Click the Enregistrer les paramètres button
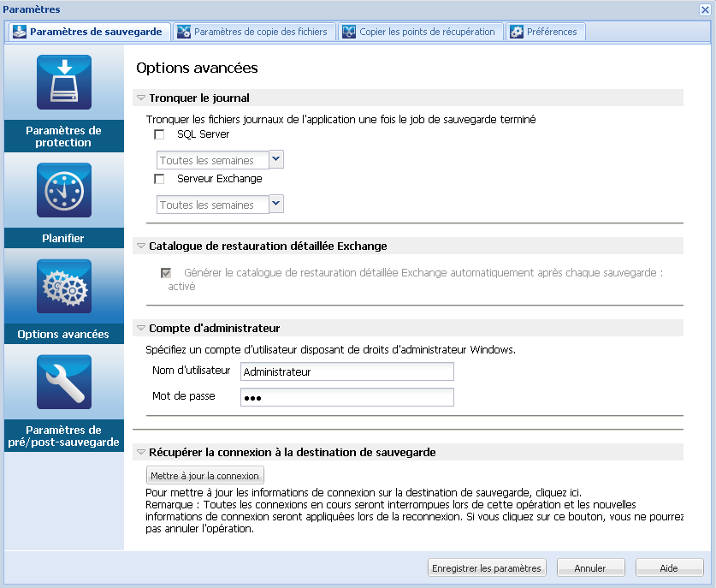This screenshot has height=588, width=716. [486, 567]
